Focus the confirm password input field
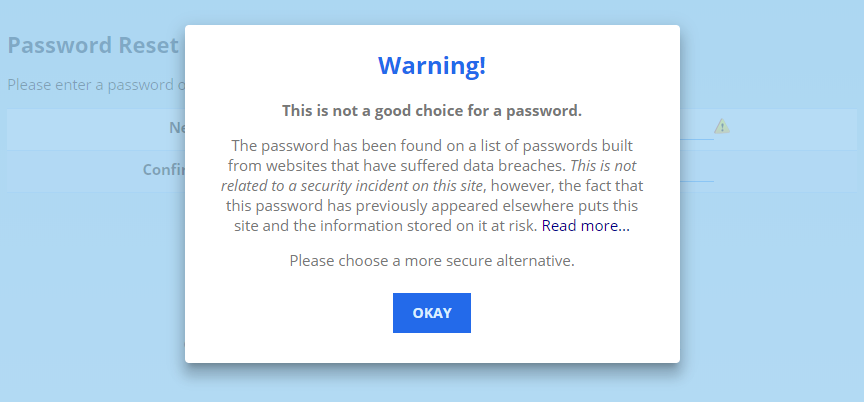The width and height of the screenshot is (864, 402). [x=697, y=170]
